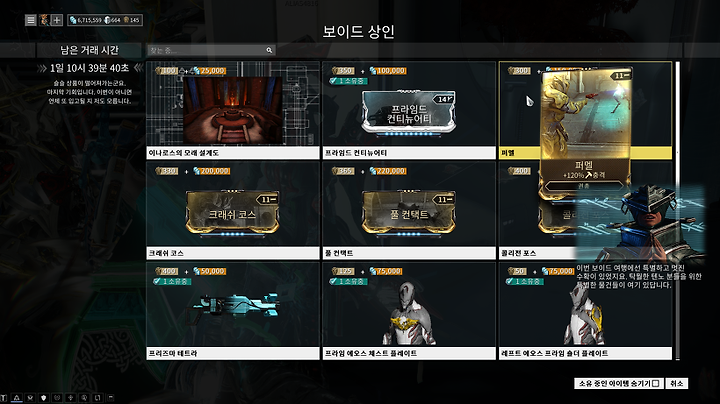Viewport: 720px width, 404px height.
Task: Click the player avatar glyph icon
Action: pos(44,20)
